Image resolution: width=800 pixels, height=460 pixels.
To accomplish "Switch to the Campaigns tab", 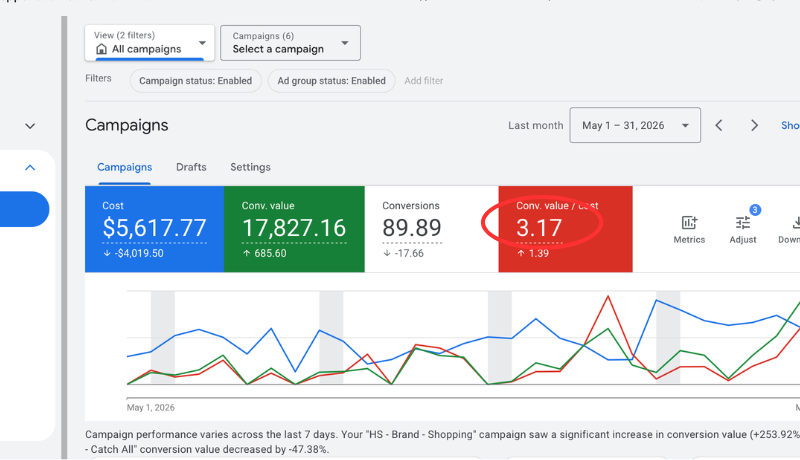I will [124, 167].
